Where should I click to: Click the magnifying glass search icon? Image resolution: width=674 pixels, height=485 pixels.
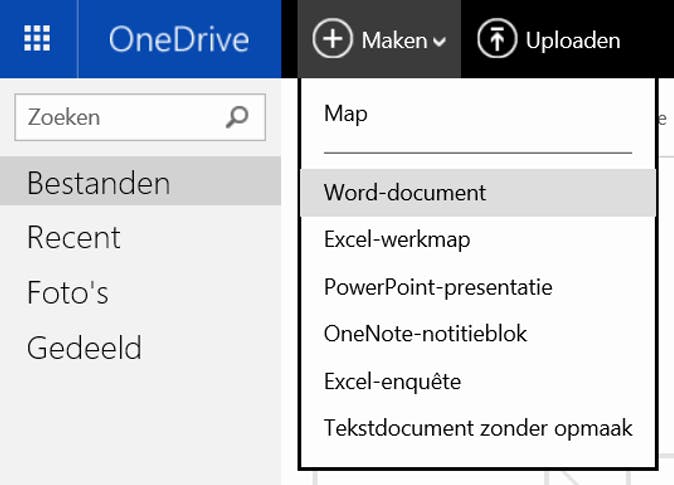point(237,118)
